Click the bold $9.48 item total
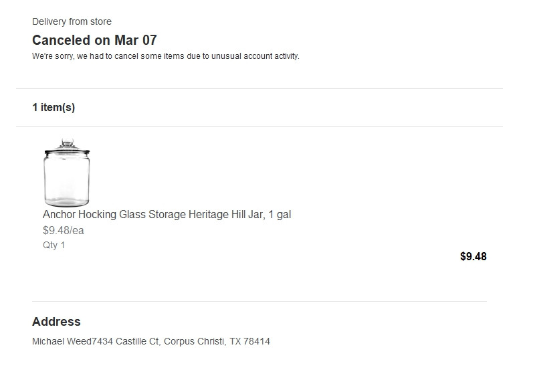 click(x=473, y=256)
